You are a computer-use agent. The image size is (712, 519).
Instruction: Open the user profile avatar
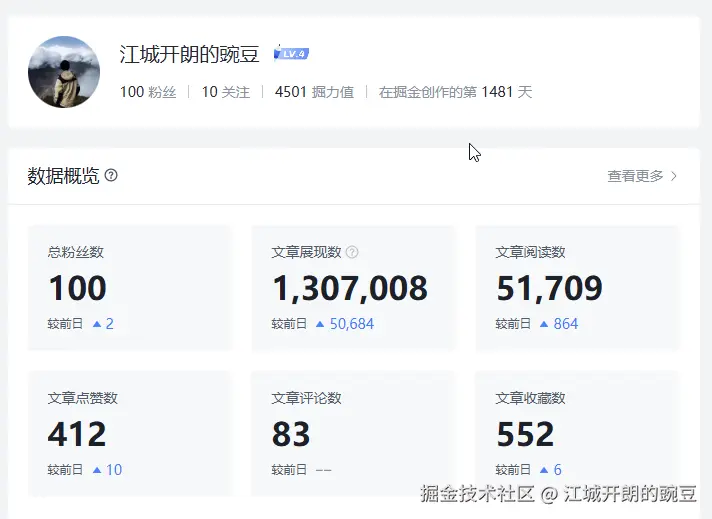(x=64, y=72)
